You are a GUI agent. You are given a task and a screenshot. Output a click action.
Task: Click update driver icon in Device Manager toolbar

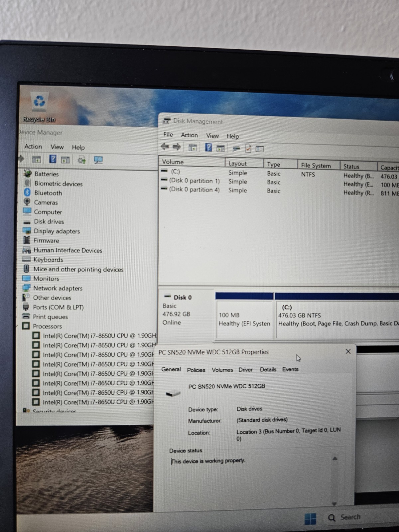pos(82,160)
